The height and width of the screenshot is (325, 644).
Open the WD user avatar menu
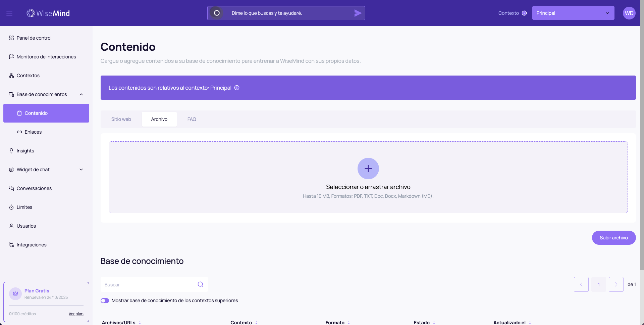629,13
